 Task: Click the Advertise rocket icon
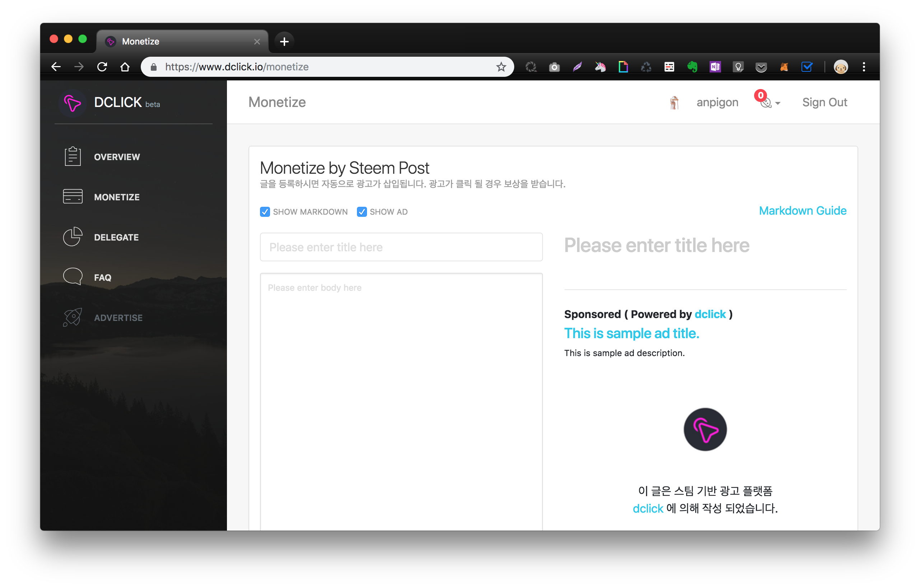click(x=73, y=317)
